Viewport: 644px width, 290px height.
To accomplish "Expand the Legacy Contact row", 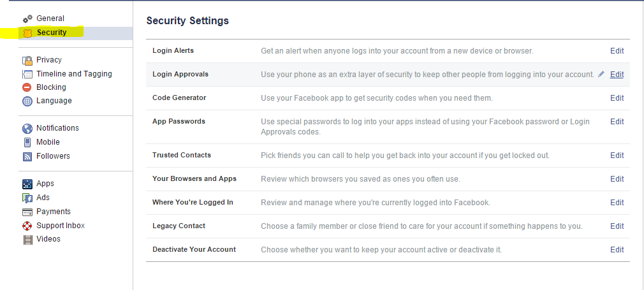I will click(388, 226).
